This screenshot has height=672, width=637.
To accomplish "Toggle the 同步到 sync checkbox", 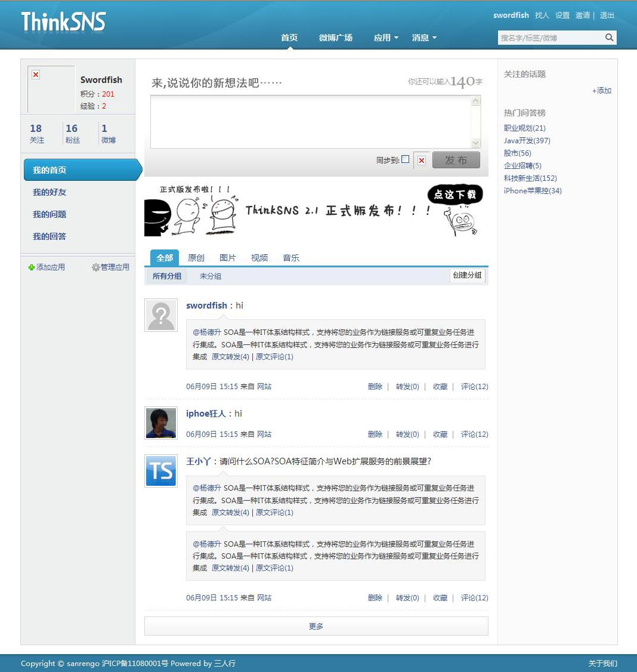I will 405,159.
